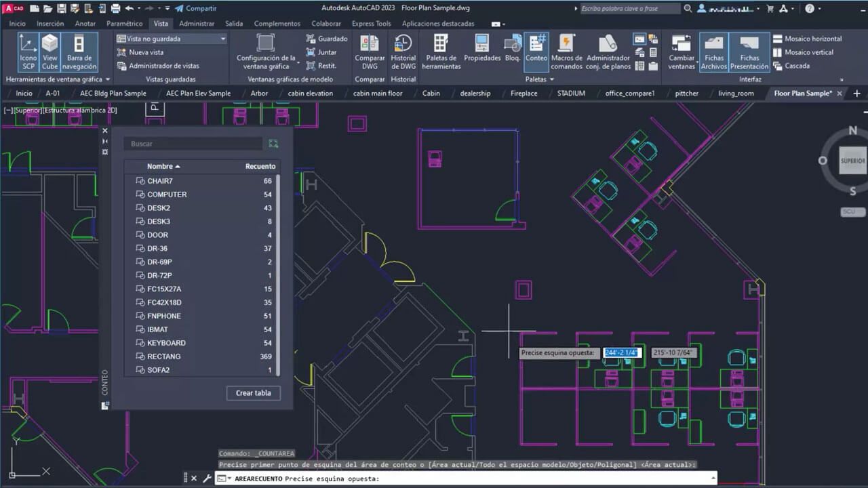Toggle Fichas Presentación tabs
Image resolution: width=868 pixels, height=488 pixels.
point(749,52)
